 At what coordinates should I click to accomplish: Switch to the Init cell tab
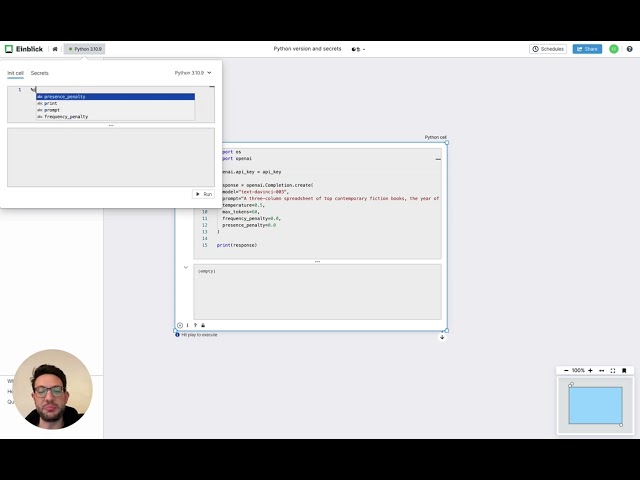click(16, 73)
